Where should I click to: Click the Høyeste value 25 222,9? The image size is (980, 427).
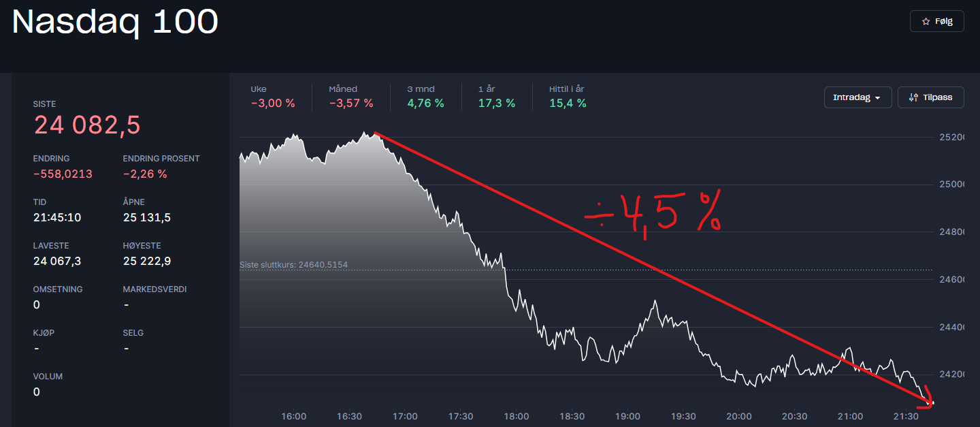[146, 262]
